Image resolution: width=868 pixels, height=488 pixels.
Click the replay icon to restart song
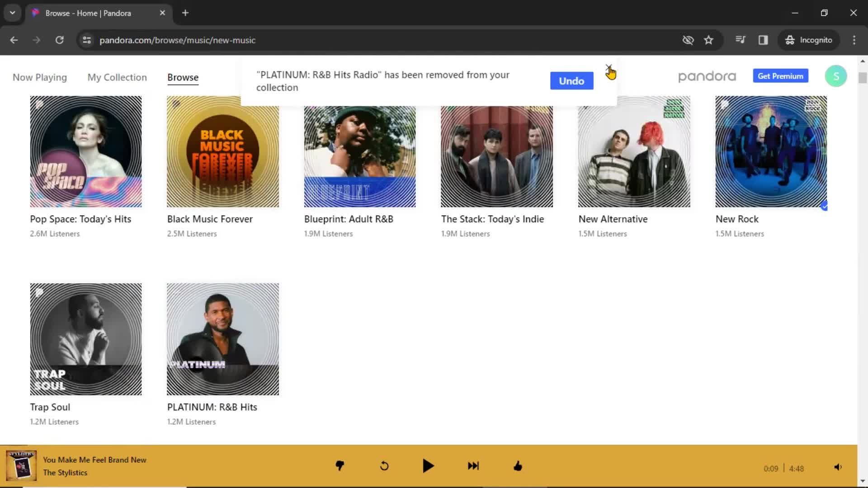(x=385, y=466)
